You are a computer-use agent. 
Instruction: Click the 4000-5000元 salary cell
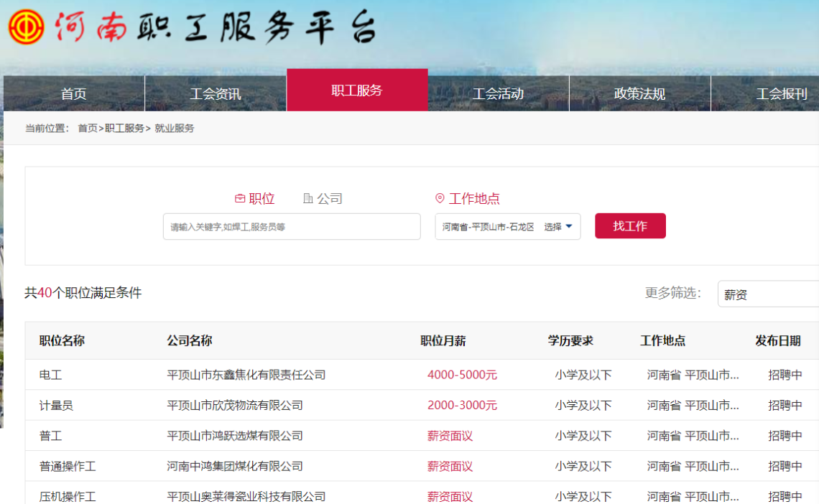462,375
